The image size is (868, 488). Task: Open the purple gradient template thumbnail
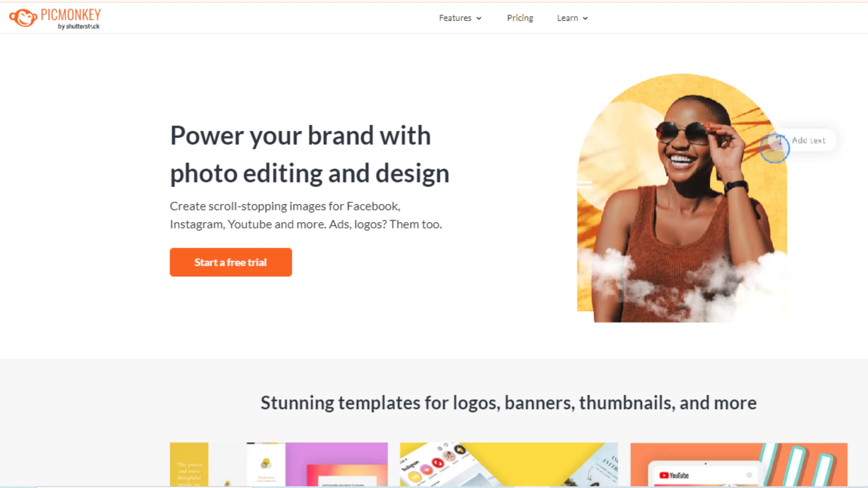pyautogui.click(x=336, y=465)
